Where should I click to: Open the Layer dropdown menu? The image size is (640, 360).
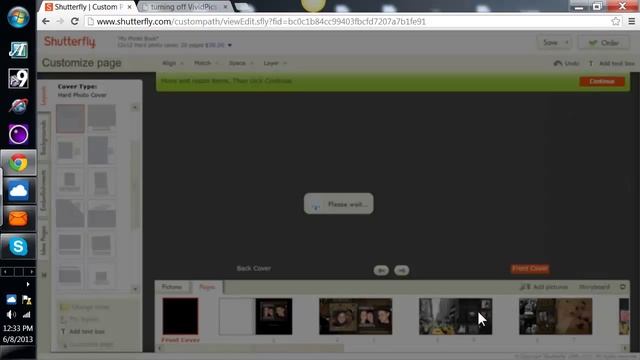(x=275, y=63)
